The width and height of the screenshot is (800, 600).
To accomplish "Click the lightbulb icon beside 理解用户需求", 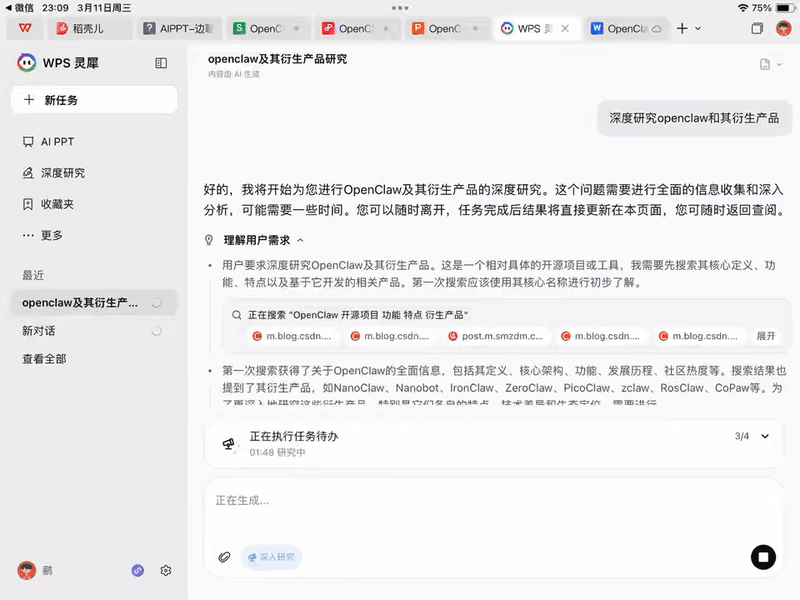I will pos(209,240).
